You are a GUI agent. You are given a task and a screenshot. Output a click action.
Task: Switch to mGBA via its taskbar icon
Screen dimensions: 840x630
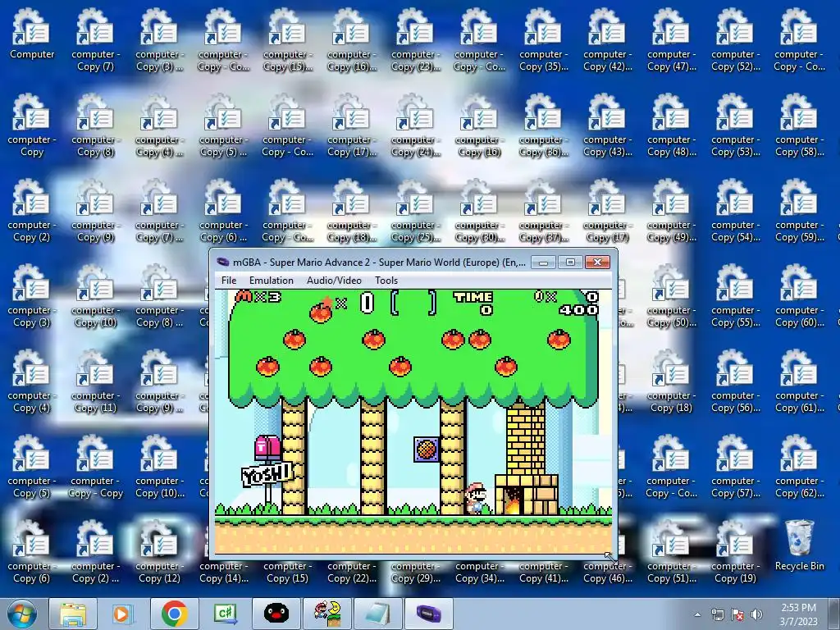tap(428, 614)
